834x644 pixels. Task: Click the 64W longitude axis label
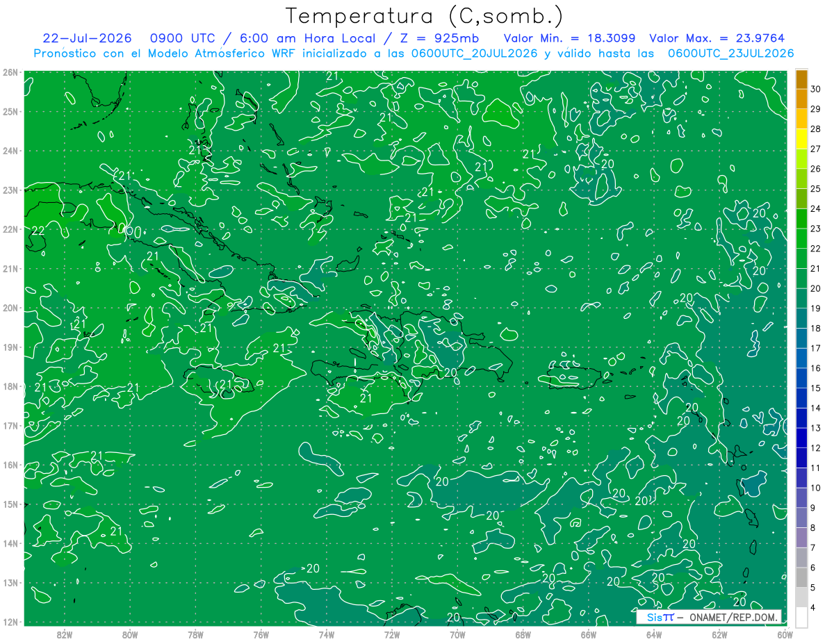coord(654,635)
